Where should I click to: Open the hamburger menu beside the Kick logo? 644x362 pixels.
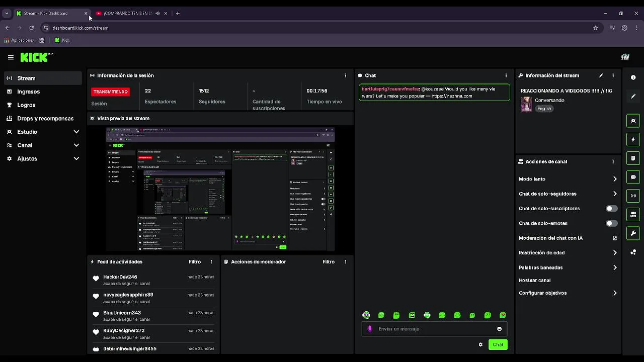click(11, 57)
